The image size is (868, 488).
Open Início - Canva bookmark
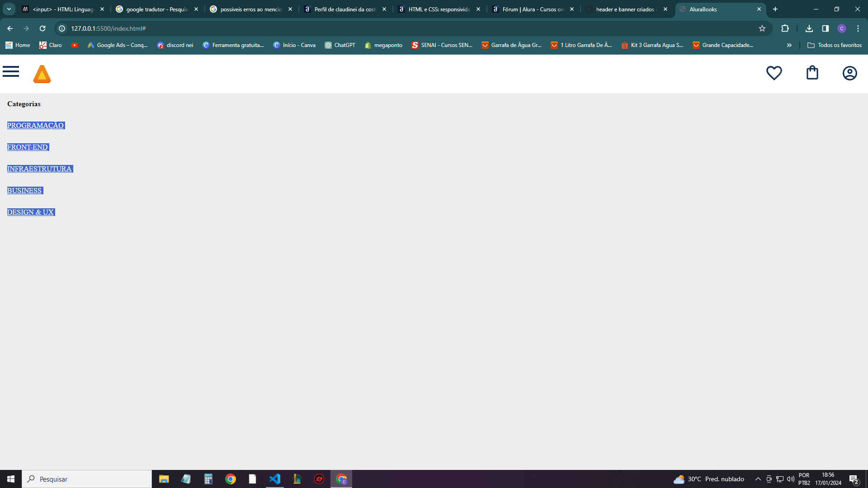(x=294, y=45)
